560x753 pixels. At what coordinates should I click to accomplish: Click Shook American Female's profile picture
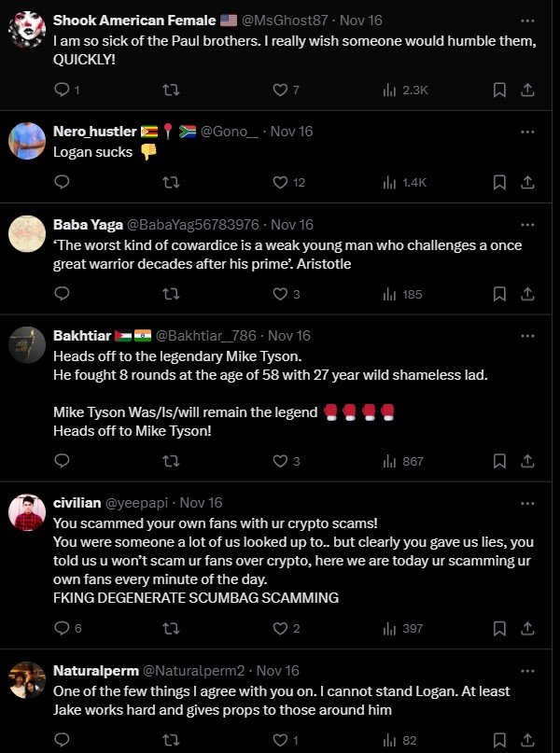24,23
